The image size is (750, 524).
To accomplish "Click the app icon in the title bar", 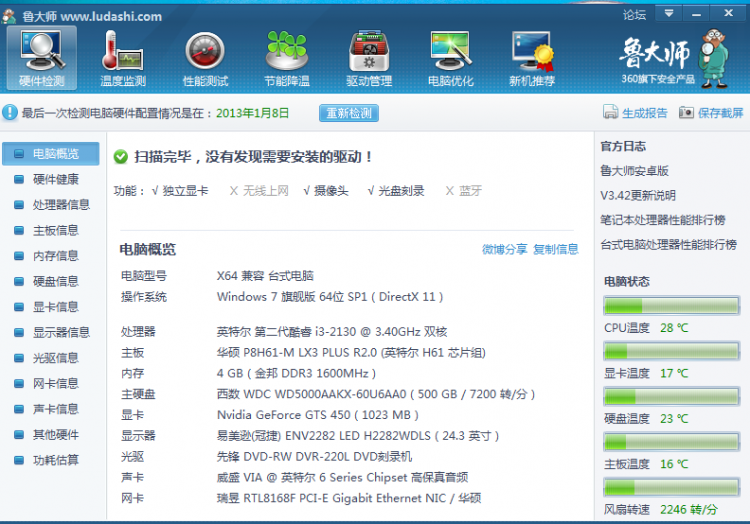I will [x=9, y=16].
